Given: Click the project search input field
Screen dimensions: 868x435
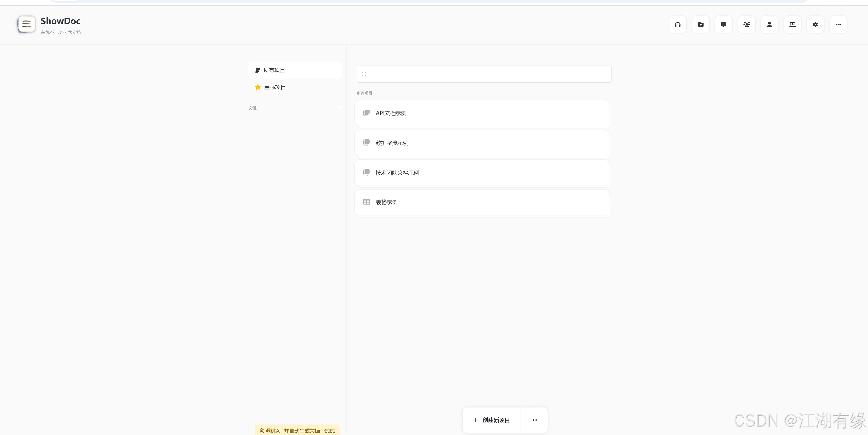Looking at the screenshot, I should 484,74.
